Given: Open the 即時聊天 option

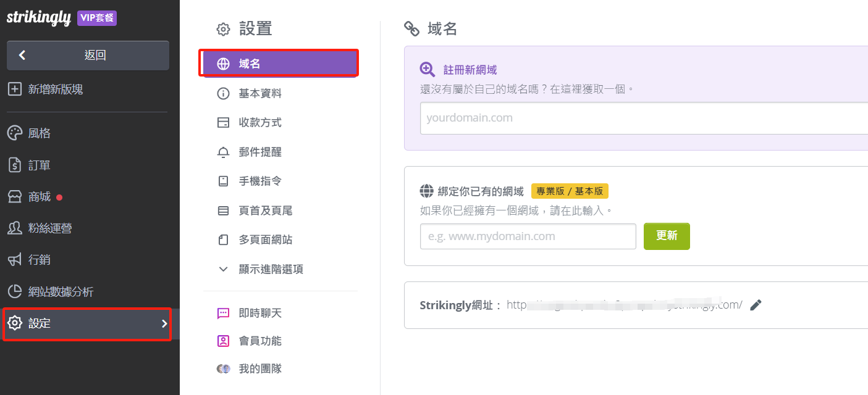Looking at the screenshot, I should pyautogui.click(x=260, y=314).
